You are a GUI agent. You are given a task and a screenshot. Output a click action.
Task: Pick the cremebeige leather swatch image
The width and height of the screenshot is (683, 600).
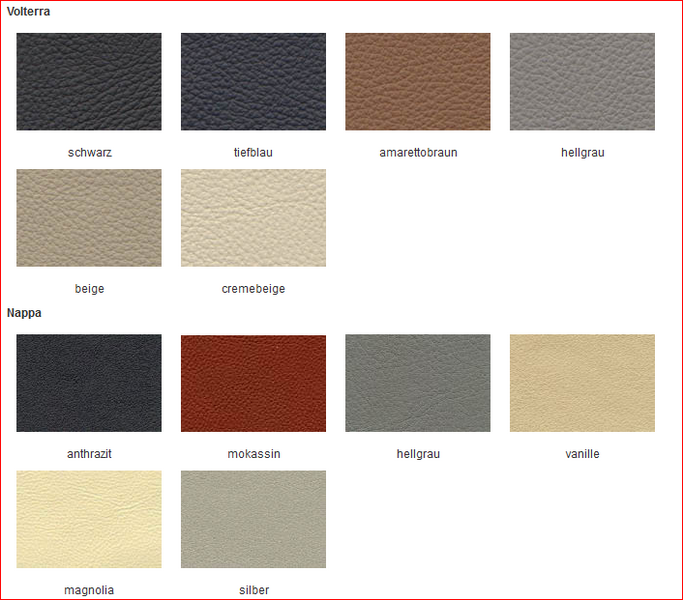pos(253,218)
